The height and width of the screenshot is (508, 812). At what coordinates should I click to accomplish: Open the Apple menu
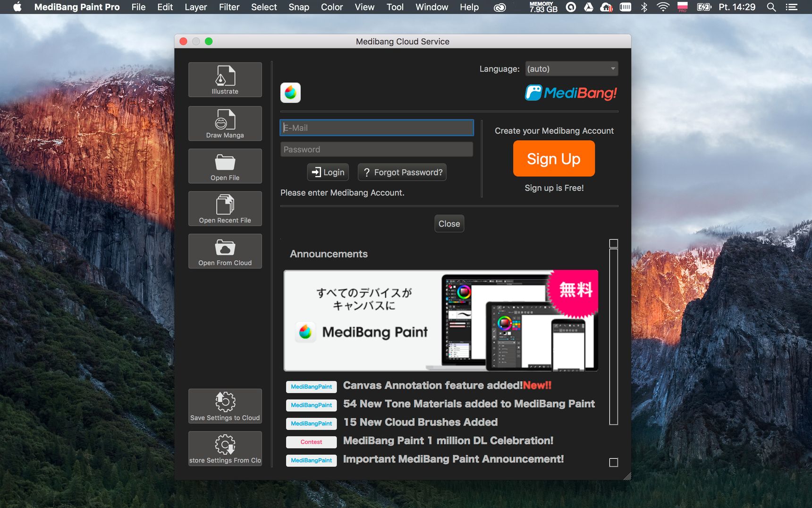pyautogui.click(x=17, y=7)
